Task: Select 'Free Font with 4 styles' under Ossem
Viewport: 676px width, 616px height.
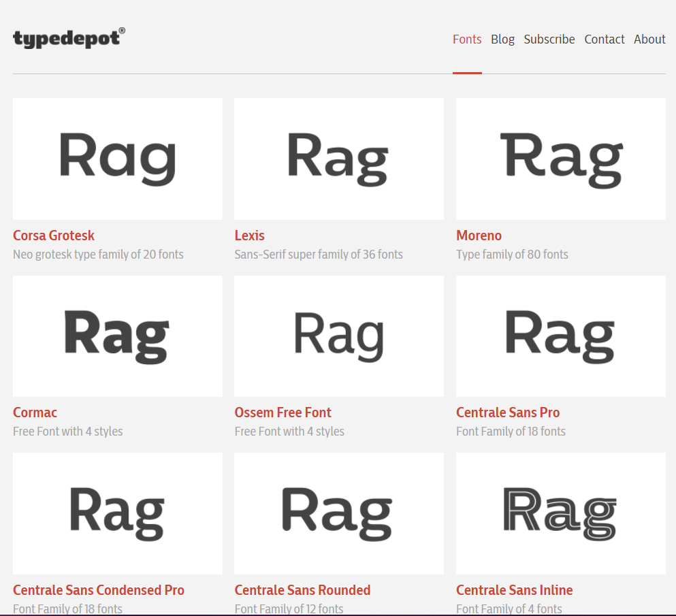Action: [x=289, y=432]
